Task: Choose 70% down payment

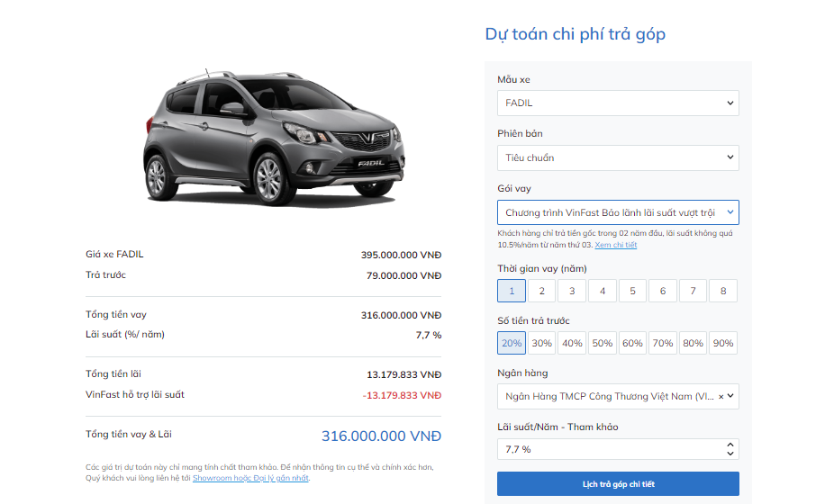Action: pyautogui.click(x=662, y=343)
